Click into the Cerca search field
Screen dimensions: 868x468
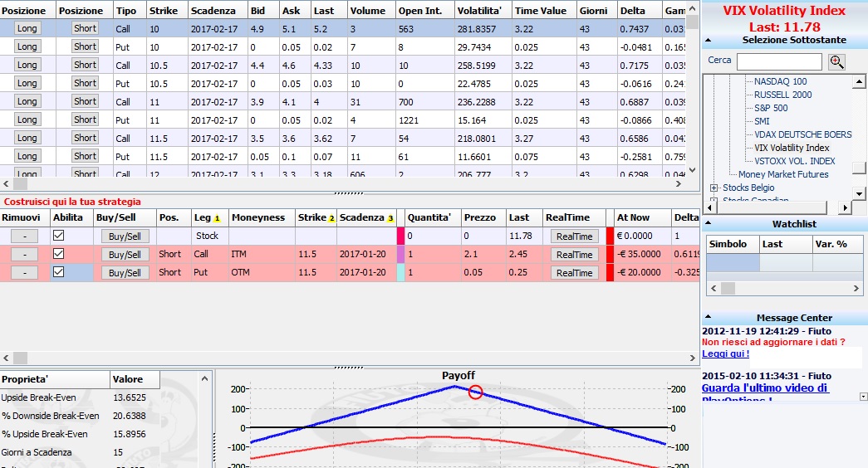tap(779, 61)
